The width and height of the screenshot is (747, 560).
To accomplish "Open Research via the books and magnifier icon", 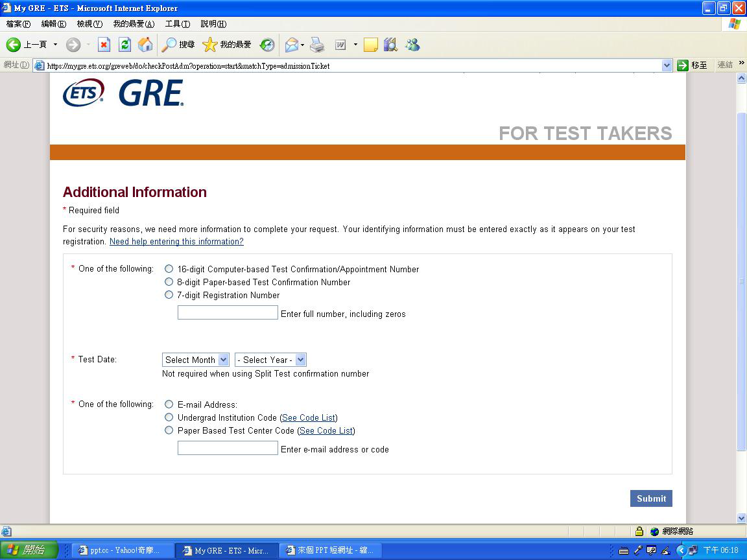I will pyautogui.click(x=390, y=45).
